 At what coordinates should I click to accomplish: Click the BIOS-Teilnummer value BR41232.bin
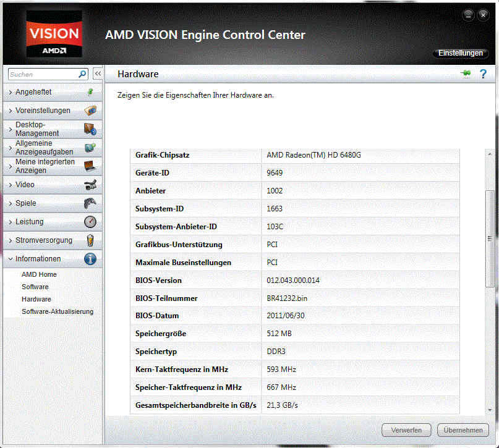tap(287, 298)
